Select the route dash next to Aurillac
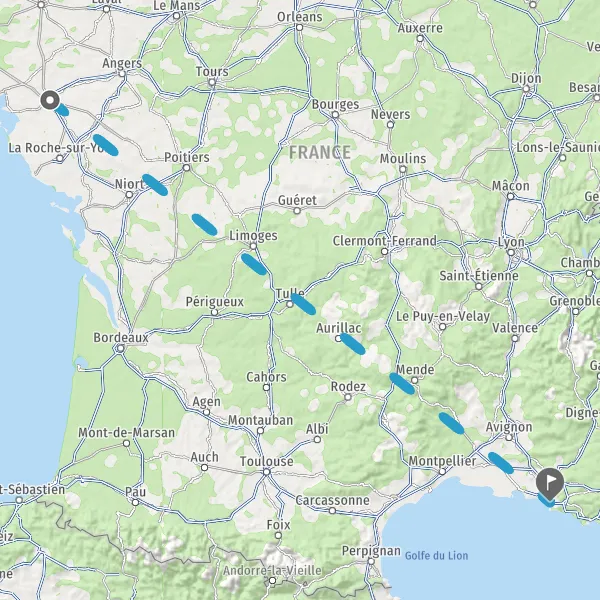This screenshot has width=600, height=600. [352, 344]
